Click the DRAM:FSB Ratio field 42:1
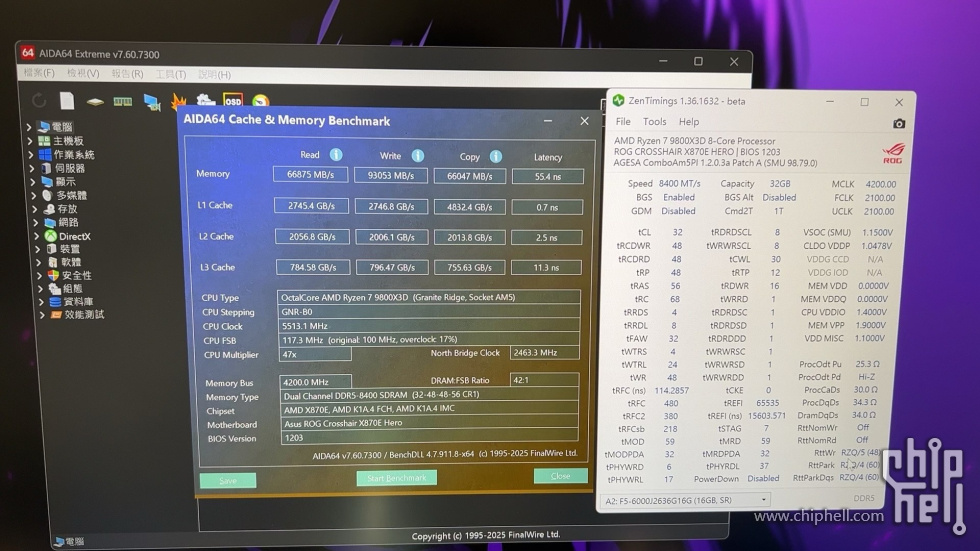This screenshot has width=980, height=551. [544, 380]
